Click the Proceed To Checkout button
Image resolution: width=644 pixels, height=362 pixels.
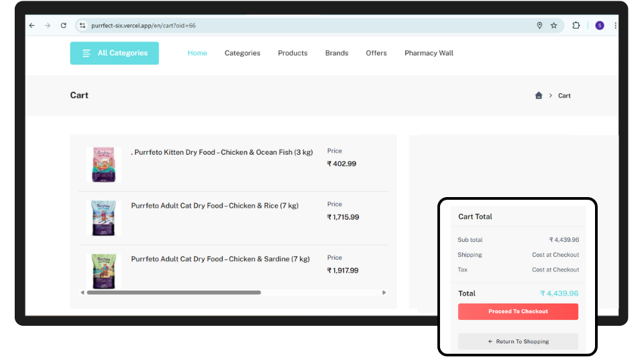point(518,312)
